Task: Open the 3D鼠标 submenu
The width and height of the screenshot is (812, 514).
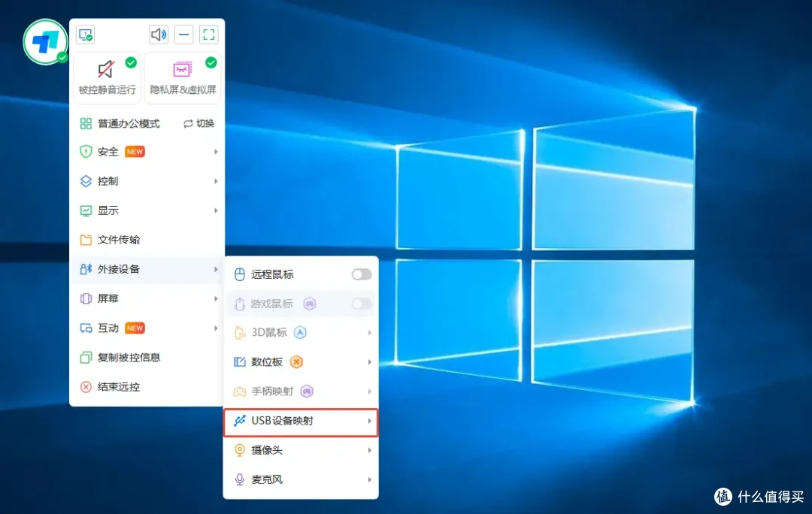Action: pos(301,332)
